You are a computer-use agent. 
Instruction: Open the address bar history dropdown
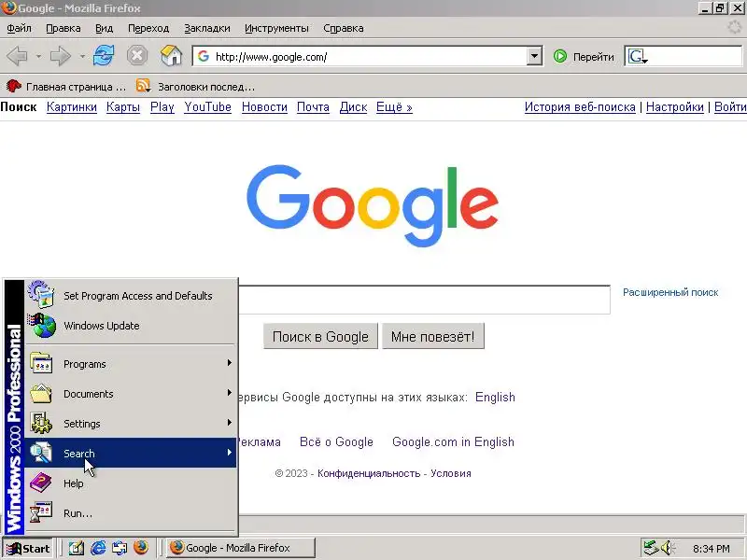(534, 56)
